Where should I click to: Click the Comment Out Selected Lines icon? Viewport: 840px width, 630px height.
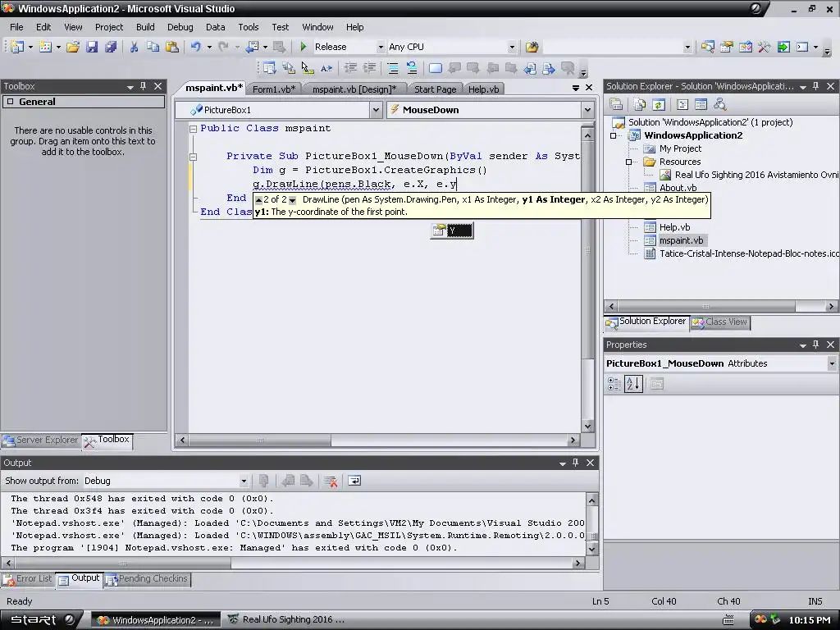coord(393,68)
